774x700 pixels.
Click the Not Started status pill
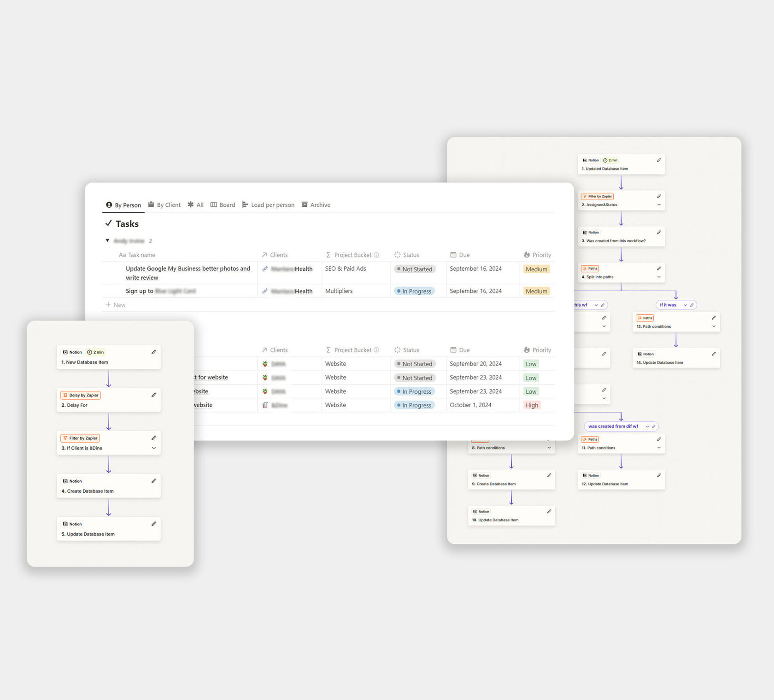(414, 269)
